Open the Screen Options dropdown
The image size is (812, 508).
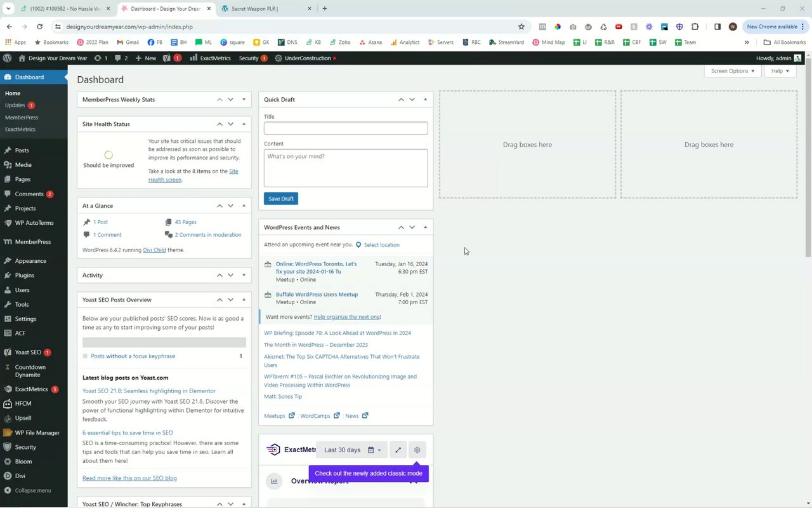[733, 71]
